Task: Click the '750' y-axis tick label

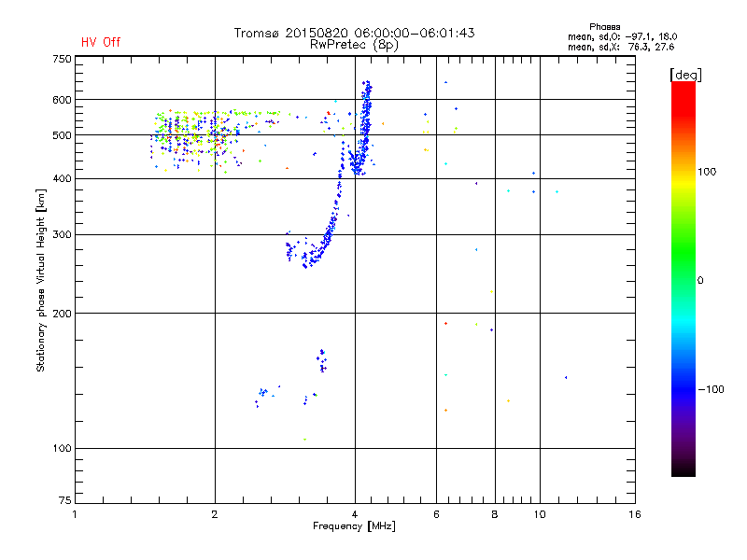Action: pyautogui.click(x=62, y=59)
